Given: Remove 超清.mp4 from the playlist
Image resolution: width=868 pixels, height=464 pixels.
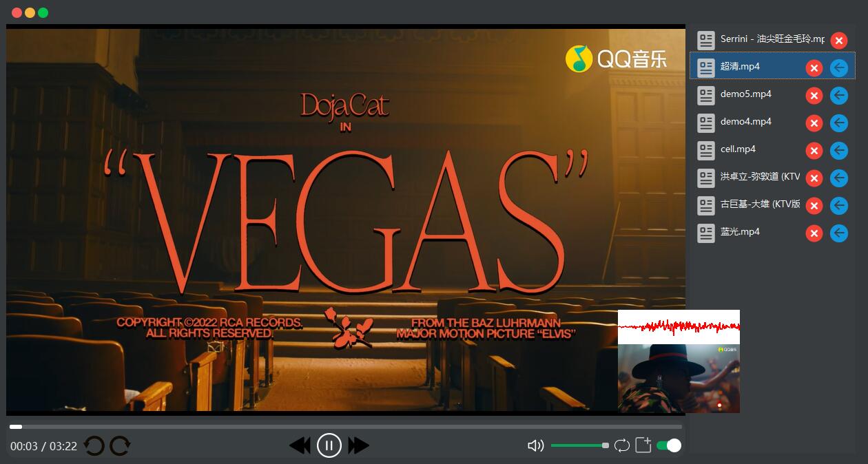Looking at the screenshot, I should [x=814, y=68].
